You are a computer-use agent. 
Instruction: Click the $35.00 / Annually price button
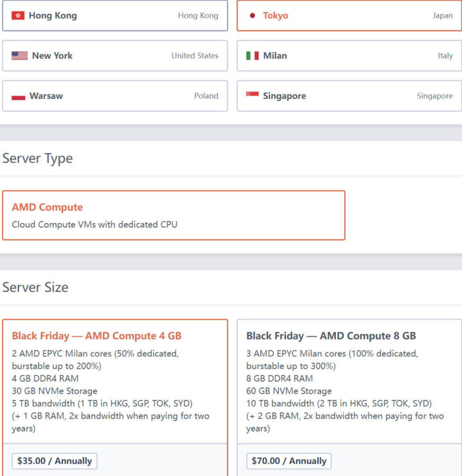pyautogui.click(x=55, y=461)
